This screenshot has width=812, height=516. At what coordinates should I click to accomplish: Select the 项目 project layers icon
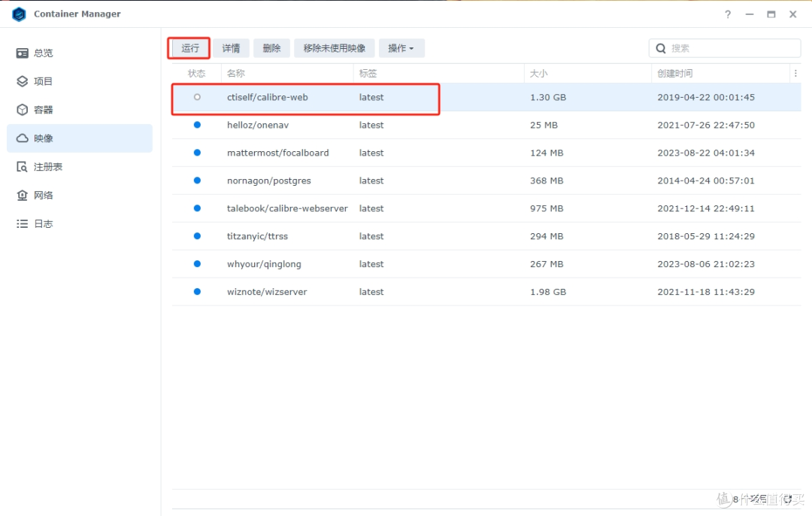tap(22, 81)
